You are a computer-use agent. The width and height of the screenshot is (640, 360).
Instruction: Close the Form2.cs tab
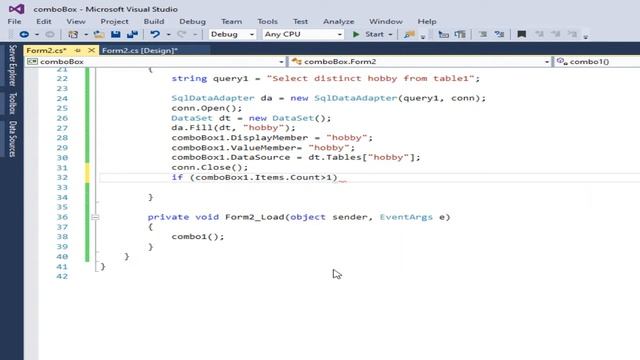pos(91,50)
